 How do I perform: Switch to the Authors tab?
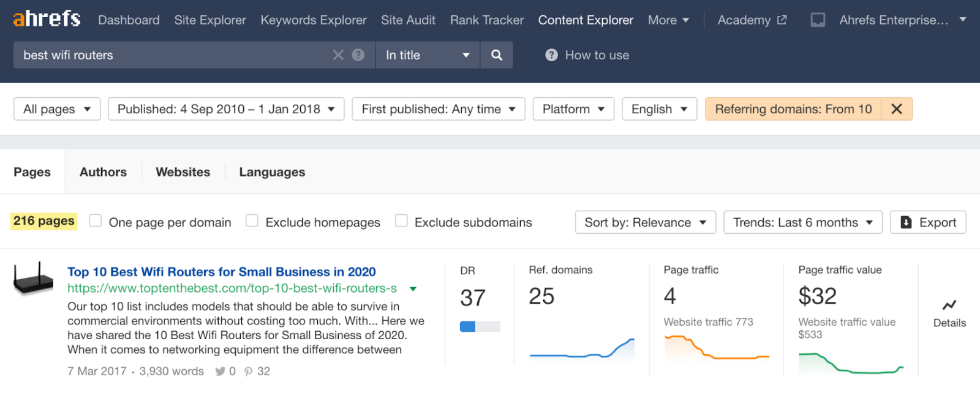pos(103,172)
